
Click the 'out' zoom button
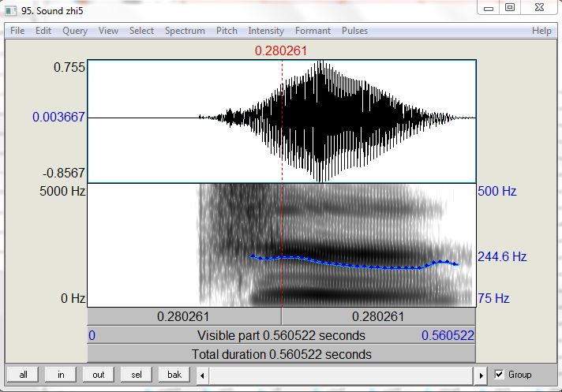pyautogui.click(x=99, y=375)
